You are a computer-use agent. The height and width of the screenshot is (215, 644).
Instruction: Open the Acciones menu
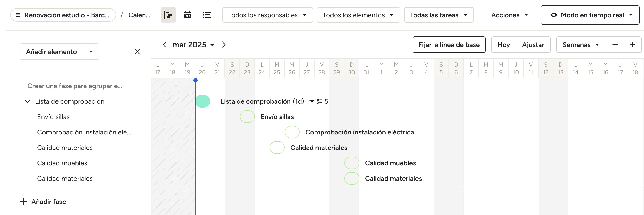tap(509, 15)
